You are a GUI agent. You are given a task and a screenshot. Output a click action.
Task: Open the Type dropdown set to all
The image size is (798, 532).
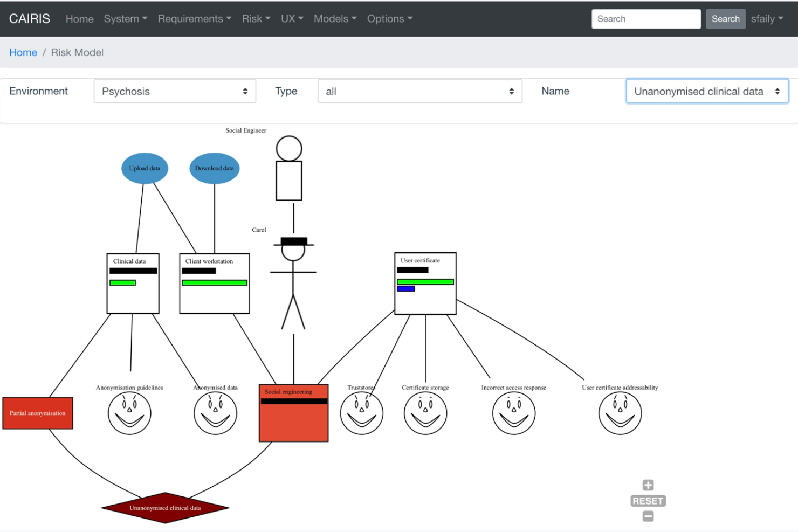click(x=419, y=91)
